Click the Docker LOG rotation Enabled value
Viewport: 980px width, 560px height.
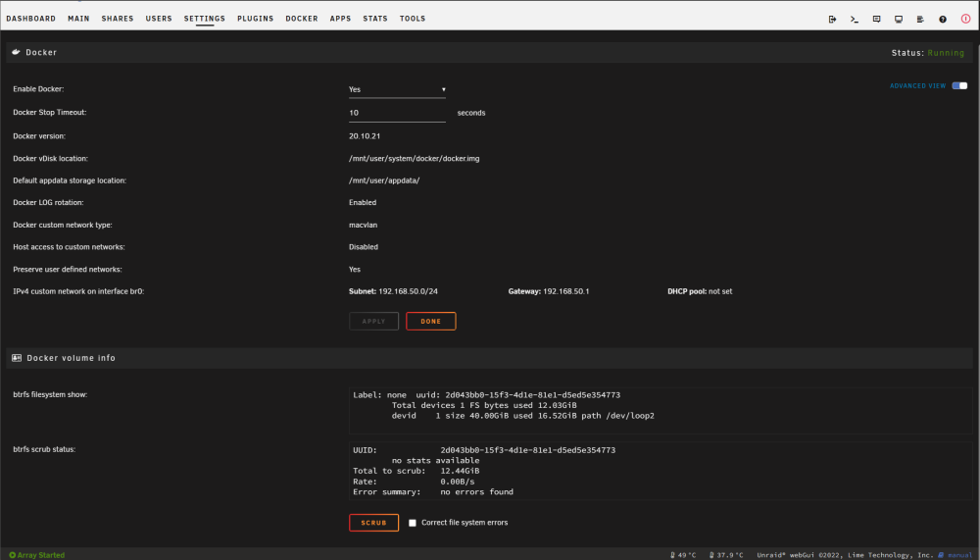363,202
